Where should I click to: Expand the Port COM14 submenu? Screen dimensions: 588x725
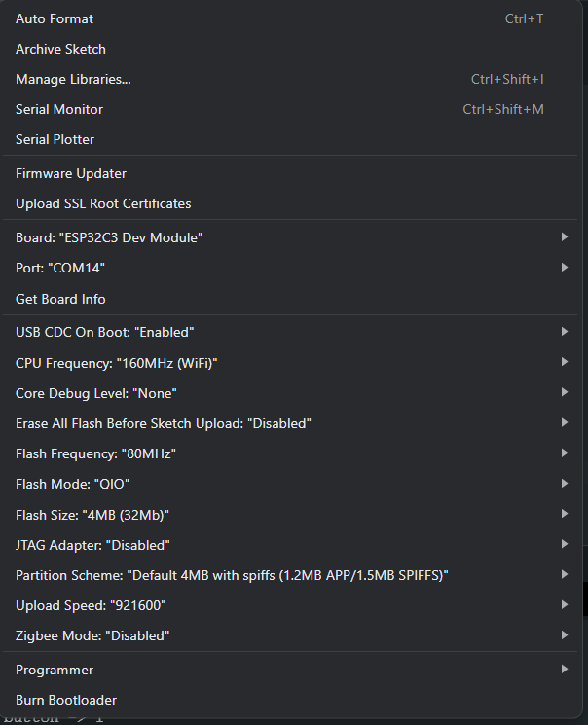[x=60, y=268]
